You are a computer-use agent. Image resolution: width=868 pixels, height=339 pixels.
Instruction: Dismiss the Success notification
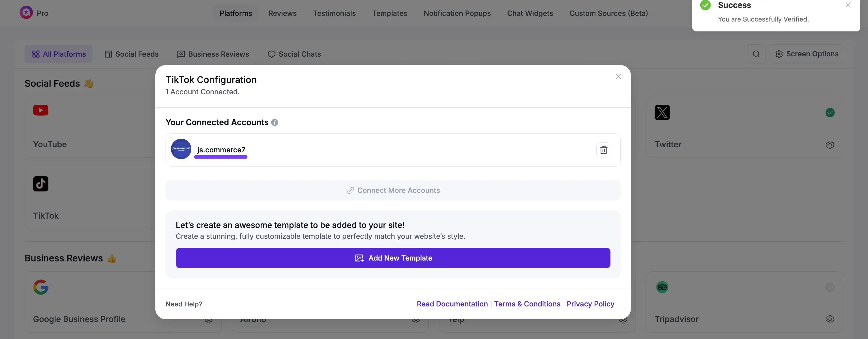[848, 5]
